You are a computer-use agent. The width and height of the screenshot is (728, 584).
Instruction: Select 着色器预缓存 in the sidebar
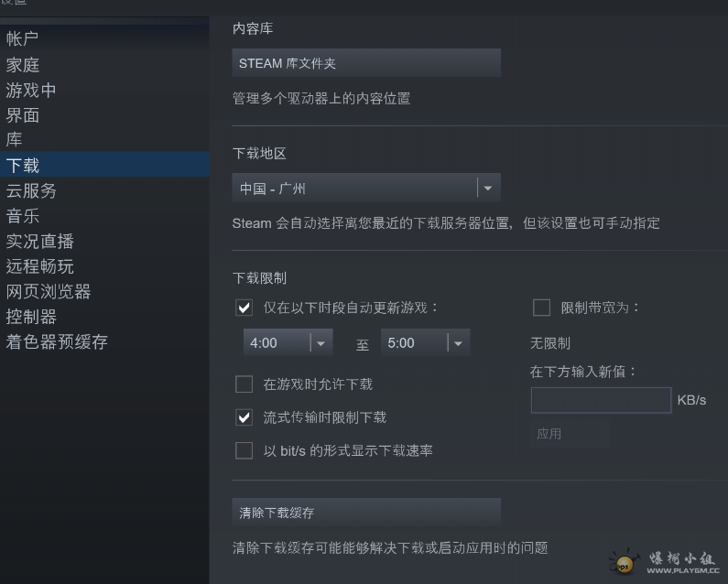click(x=57, y=341)
